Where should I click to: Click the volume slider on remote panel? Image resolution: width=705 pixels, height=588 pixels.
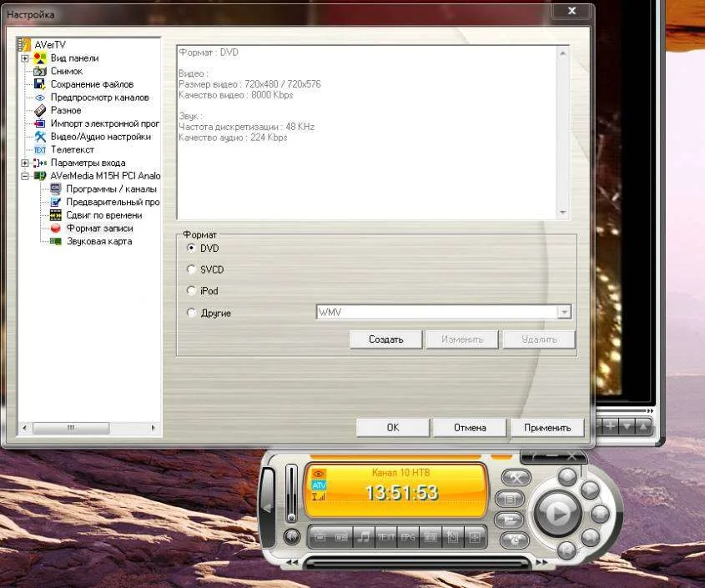pyautogui.click(x=291, y=492)
